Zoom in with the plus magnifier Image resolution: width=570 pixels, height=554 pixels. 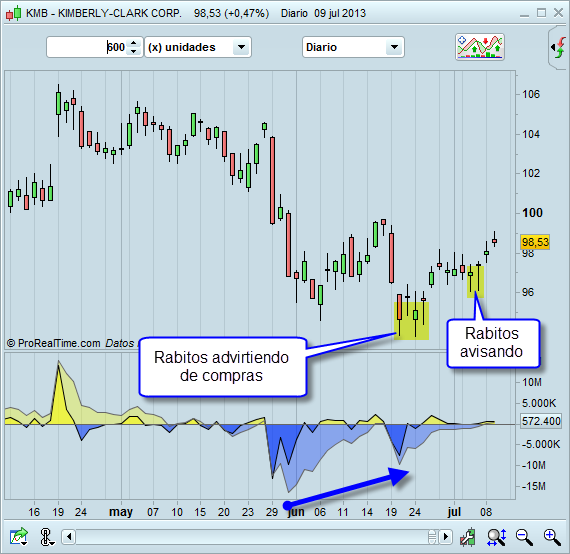click(552, 537)
